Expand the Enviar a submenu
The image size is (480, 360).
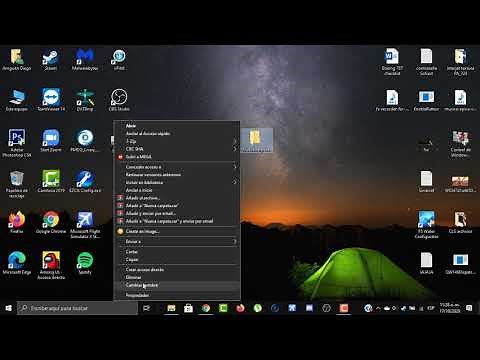pyautogui.click(x=177, y=241)
